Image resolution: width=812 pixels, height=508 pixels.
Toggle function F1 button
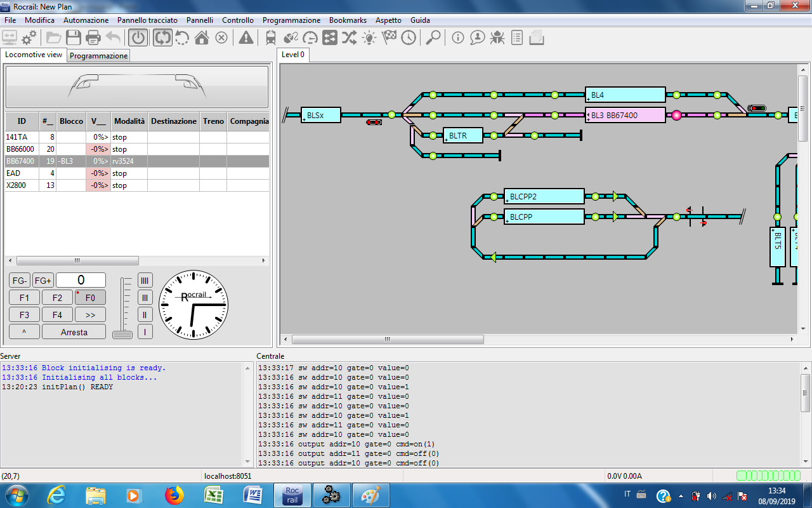[x=24, y=297]
